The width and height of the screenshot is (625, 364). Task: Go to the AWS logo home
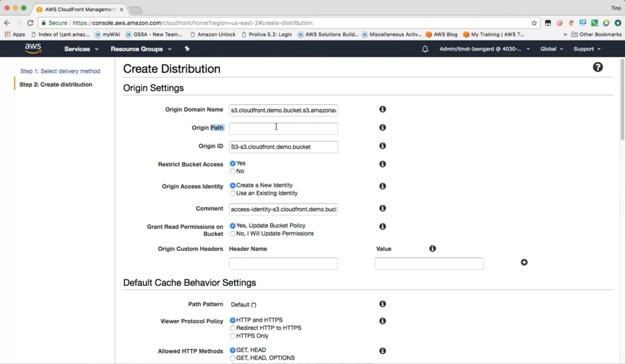pos(33,49)
